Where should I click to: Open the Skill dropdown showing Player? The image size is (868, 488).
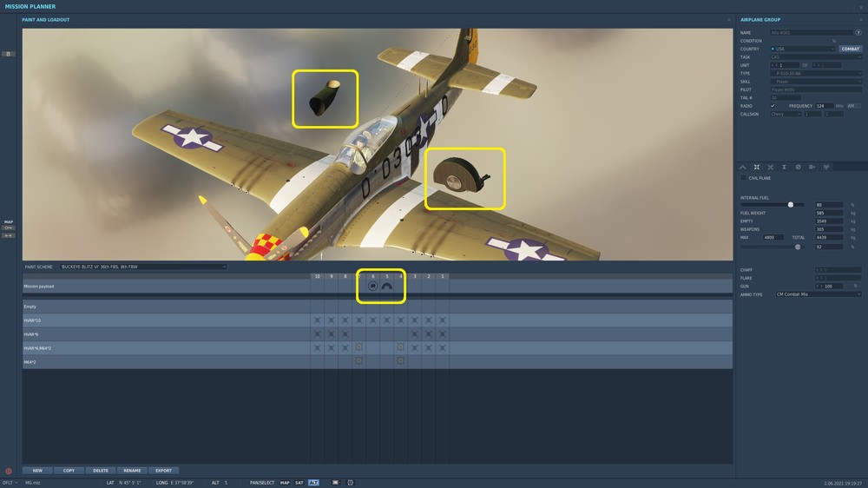[815, 82]
